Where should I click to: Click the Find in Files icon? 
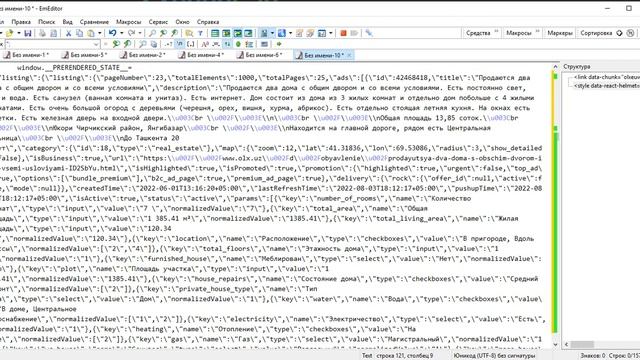click(189, 33)
